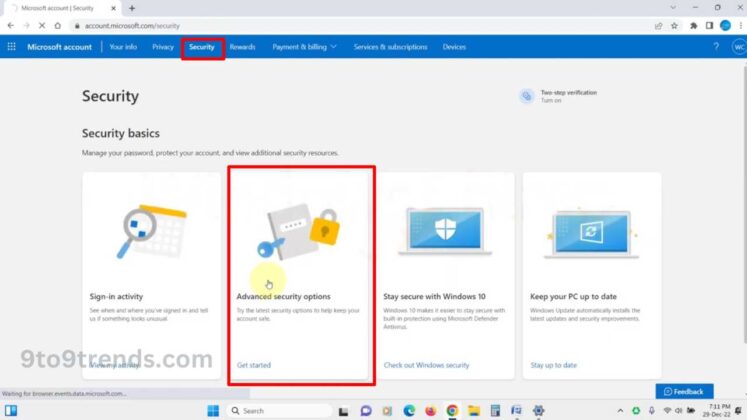Go to the browser home page
This screenshot has width=747, height=420.
58,26
